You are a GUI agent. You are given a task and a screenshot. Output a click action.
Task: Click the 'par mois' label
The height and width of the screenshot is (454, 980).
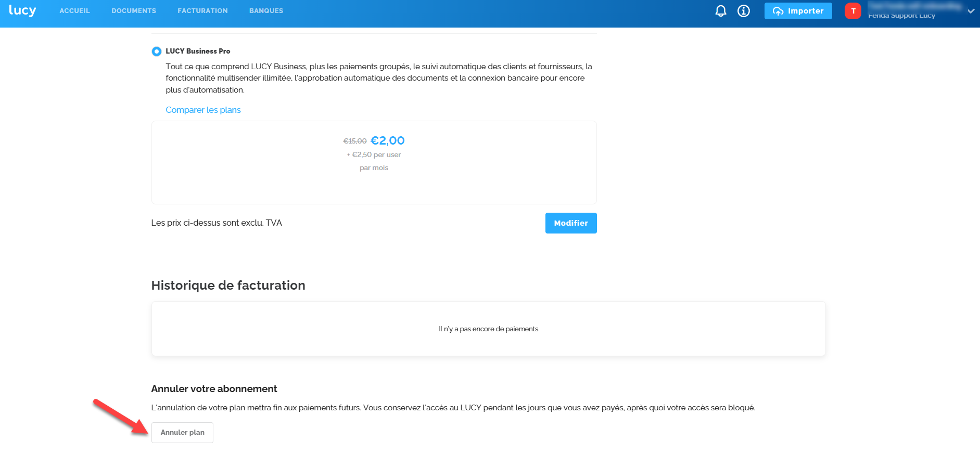point(374,168)
